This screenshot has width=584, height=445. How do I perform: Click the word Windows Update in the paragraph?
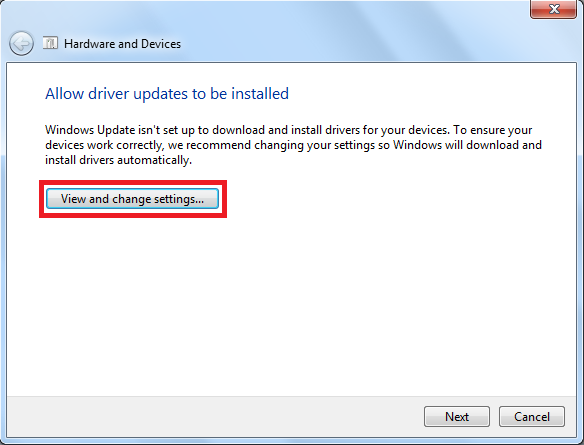click(90, 130)
